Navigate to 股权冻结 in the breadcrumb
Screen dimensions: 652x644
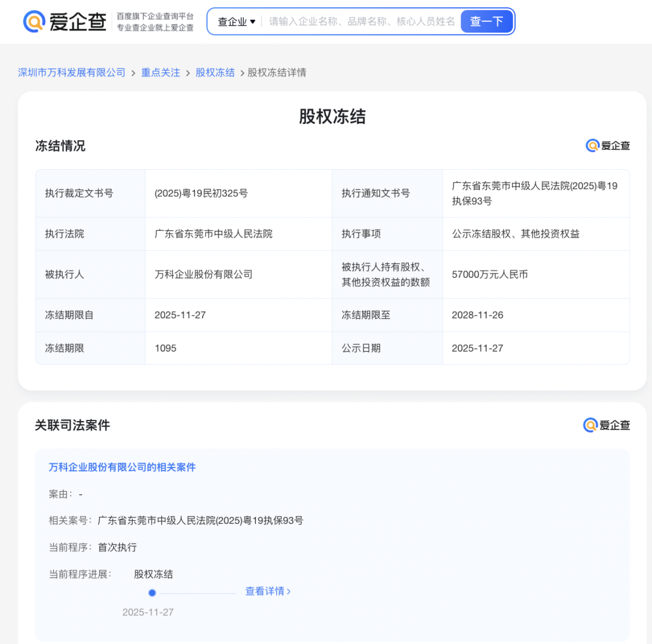tap(215, 72)
